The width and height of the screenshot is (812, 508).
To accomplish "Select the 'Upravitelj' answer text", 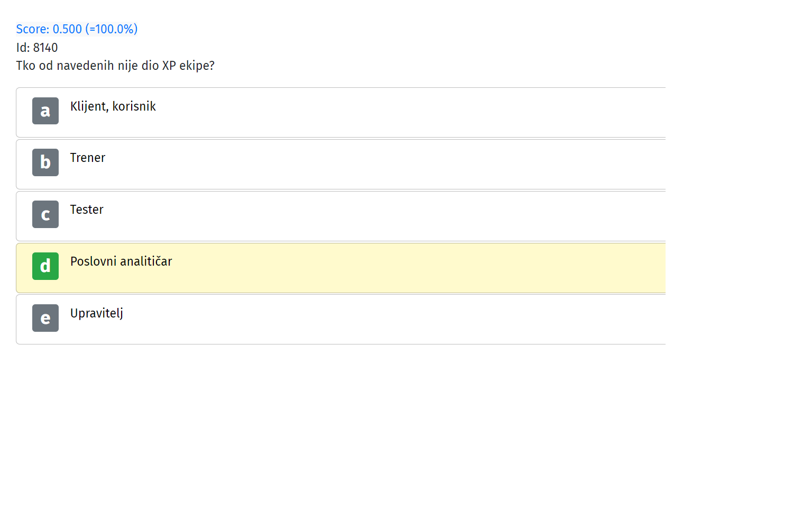I will 97,313.
